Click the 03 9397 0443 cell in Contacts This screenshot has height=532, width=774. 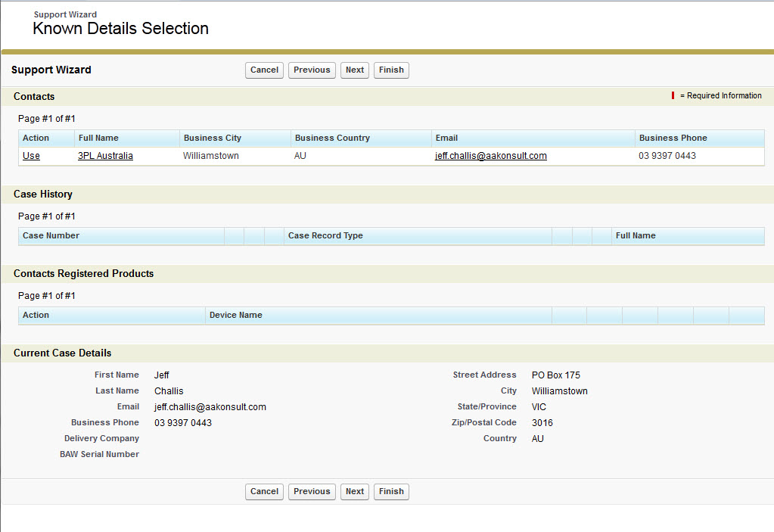click(667, 156)
